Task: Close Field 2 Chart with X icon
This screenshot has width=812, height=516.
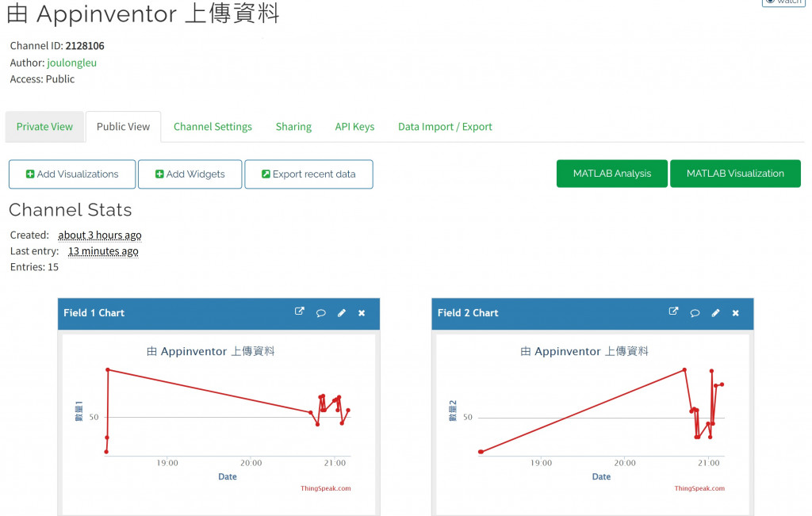Action: (x=735, y=312)
